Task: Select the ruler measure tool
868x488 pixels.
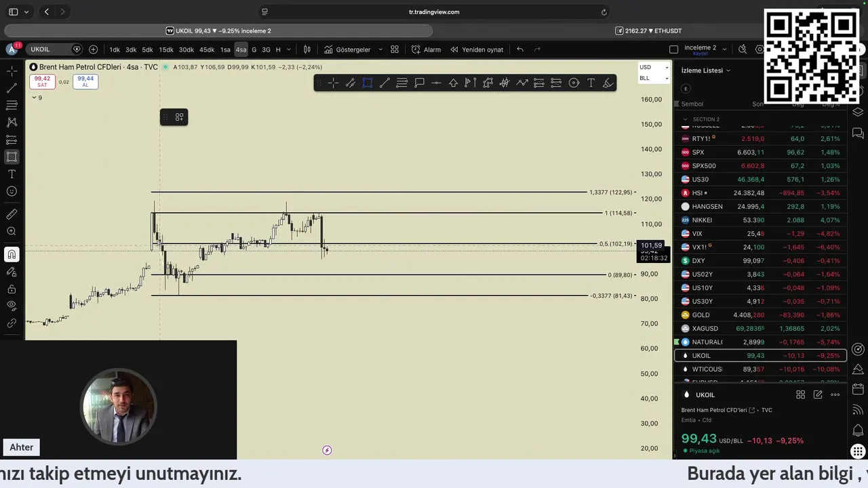Action: [12, 214]
